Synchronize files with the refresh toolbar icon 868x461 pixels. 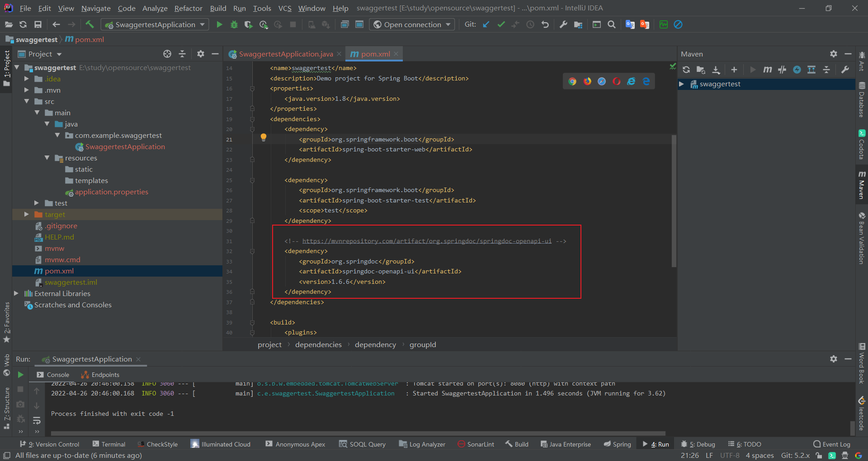click(x=23, y=24)
